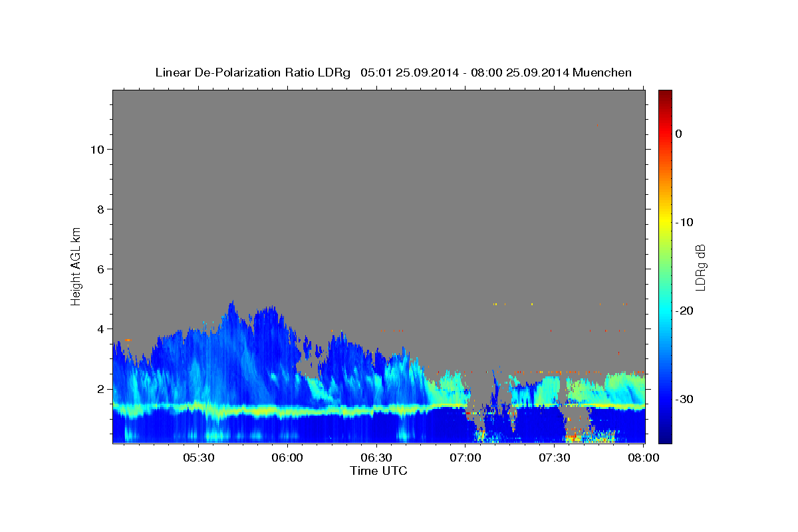This screenshot has width=798, height=532.
Task: Click the 'LDRg dB' colorbar label
Action: click(x=700, y=267)
